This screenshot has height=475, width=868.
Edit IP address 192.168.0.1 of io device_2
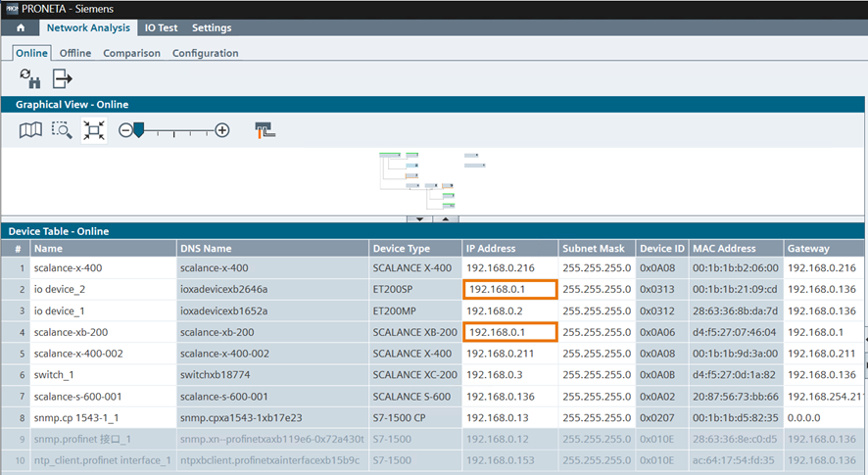tap(509, 289)
